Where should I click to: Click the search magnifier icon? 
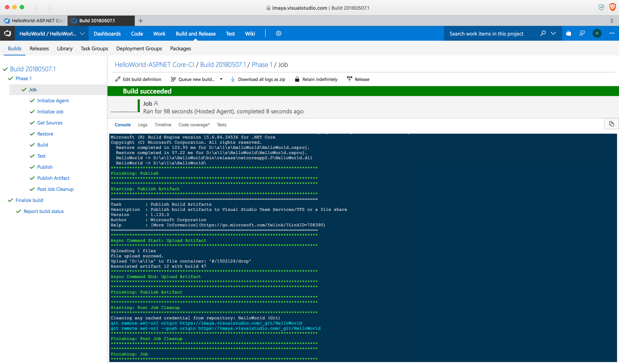pos(543,33)
